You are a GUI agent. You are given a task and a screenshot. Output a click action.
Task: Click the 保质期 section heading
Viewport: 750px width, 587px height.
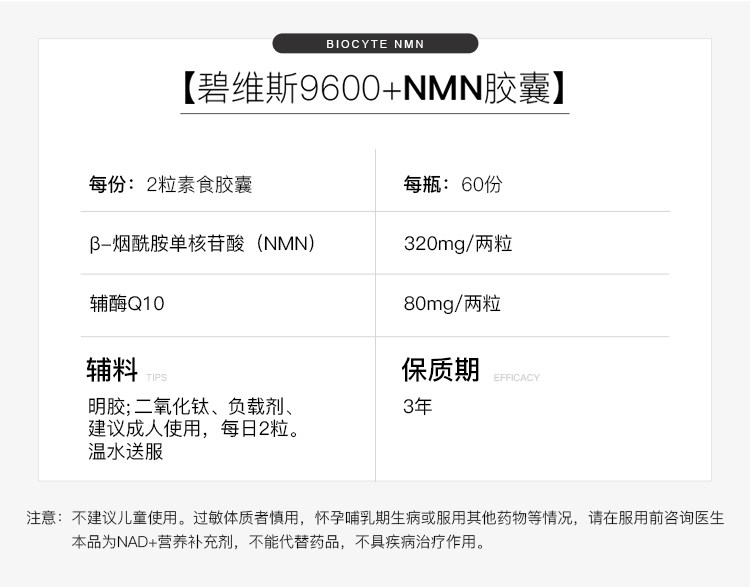[x=440, y=370]
